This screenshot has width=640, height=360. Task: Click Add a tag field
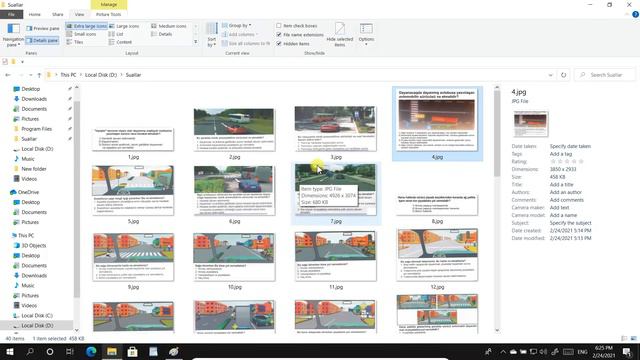coord(561,154)
